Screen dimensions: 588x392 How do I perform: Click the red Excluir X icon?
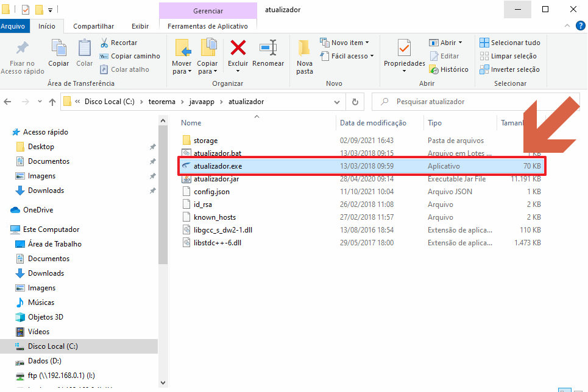coord(238,48)
